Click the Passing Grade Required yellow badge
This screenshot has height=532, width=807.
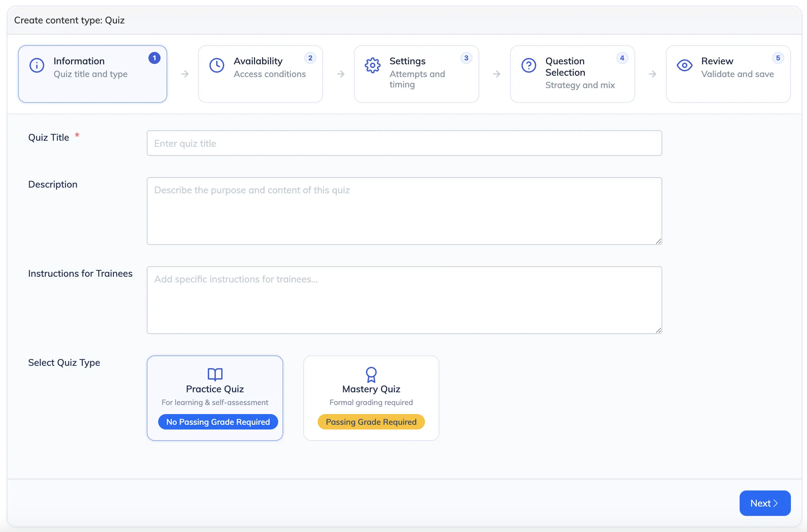pyautogui.click(x=371, y=422)
